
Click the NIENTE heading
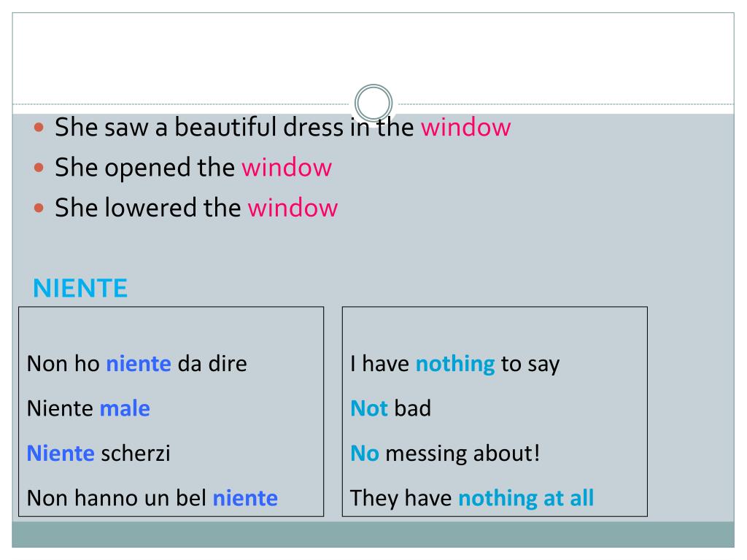(80, 288)
